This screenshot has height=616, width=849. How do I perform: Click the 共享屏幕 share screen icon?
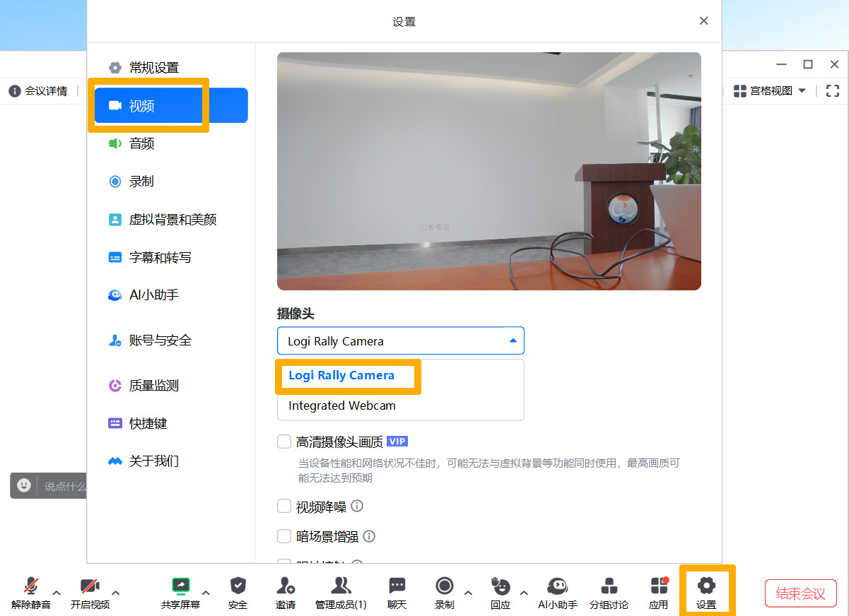(180, 586)
